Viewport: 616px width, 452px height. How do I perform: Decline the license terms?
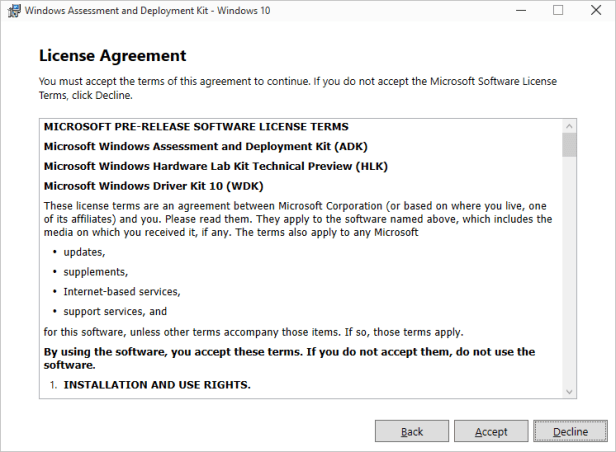point(570,431)
